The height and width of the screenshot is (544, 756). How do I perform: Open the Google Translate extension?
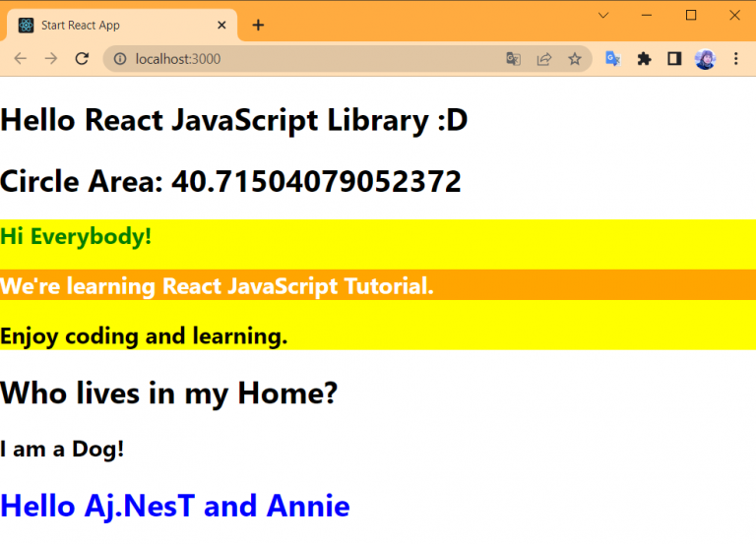pos(612,59)
